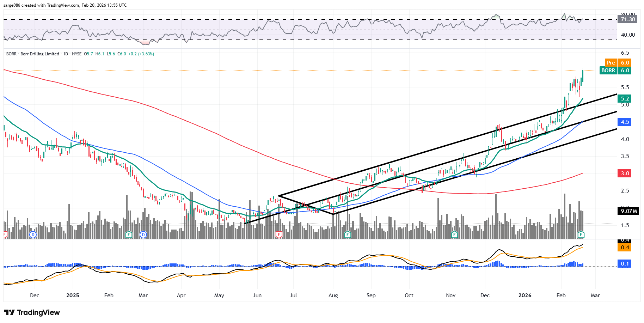
Task: Click the black 9.07M volume label
Action: point(628,211)
